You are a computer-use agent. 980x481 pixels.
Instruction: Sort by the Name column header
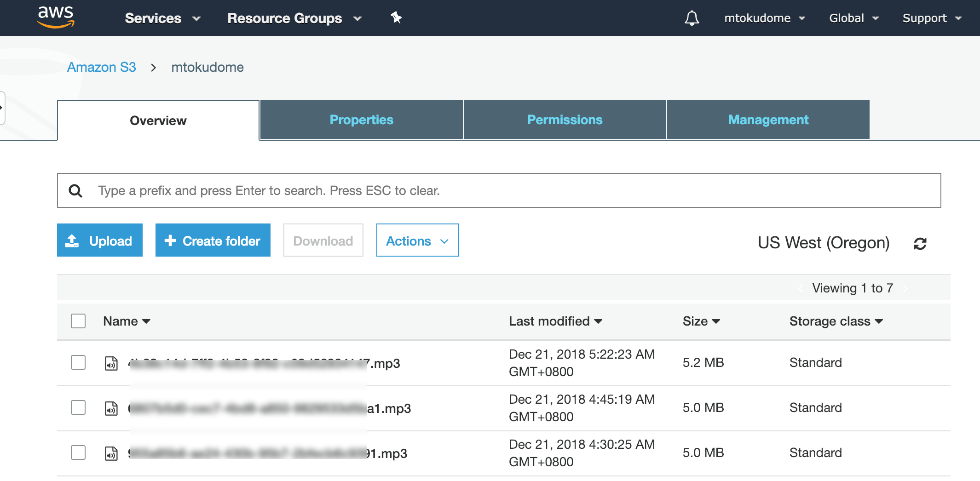click(x=127, y=321)
